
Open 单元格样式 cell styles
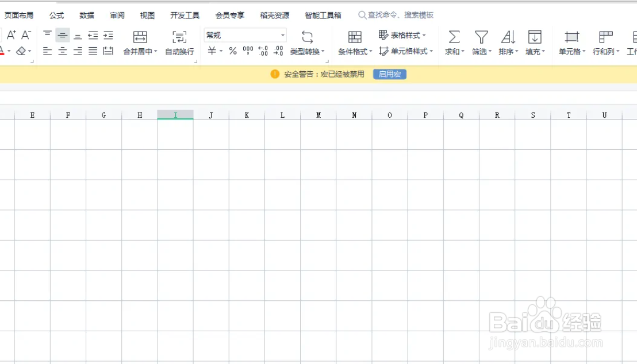click(x=406, y=51)
